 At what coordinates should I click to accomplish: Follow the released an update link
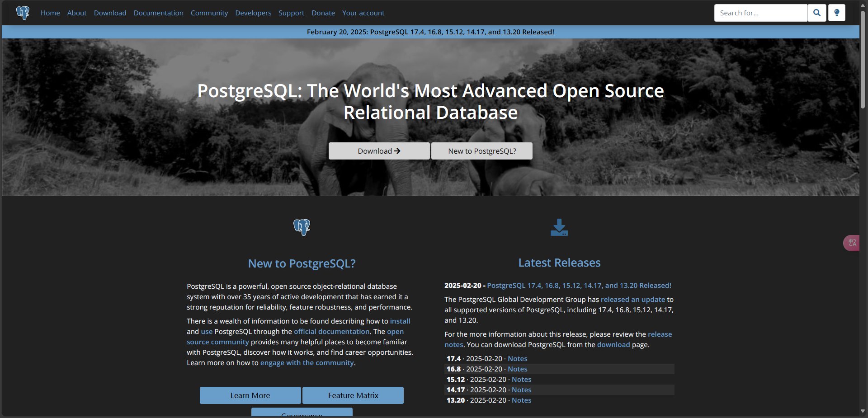(x=632, y=300)
